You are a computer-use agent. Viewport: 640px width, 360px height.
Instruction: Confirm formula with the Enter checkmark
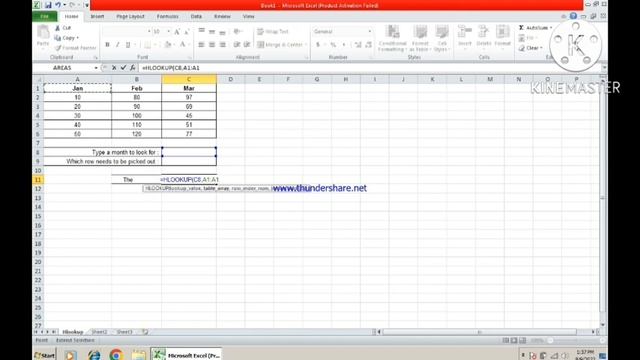123,68
